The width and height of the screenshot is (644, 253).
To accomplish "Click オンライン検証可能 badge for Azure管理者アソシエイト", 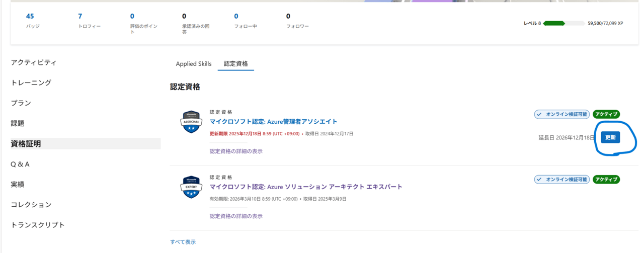I will point(561,115).
